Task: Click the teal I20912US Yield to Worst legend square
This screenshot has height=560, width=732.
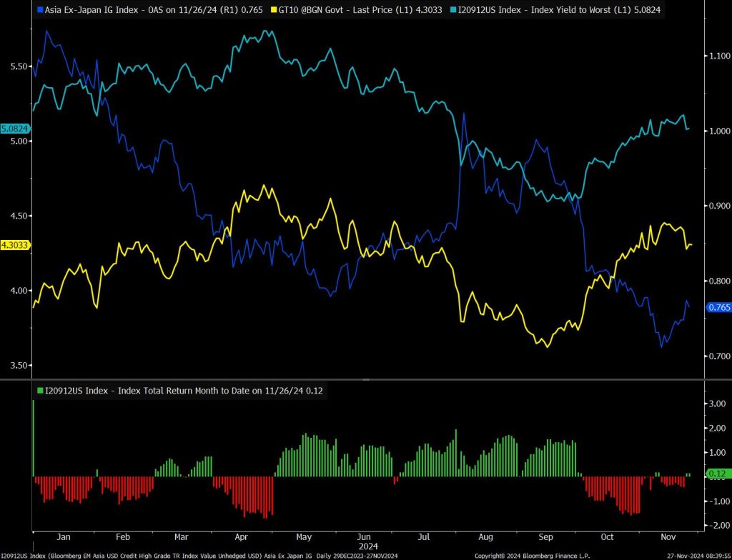Action: (x=452, y=11)
